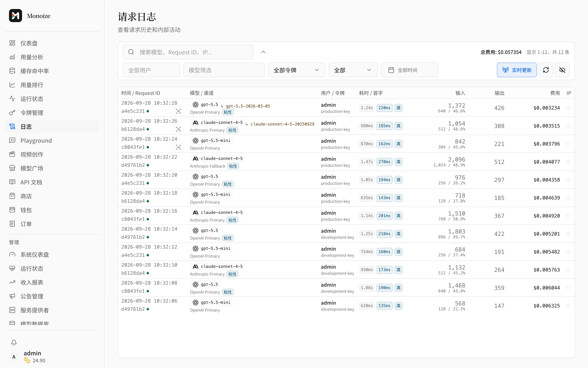Image resolution: width=588 pixels, height=368 pixels.
Task: Open 商店 shop icon
Action: pyautogui.click(x=12, y=196)
